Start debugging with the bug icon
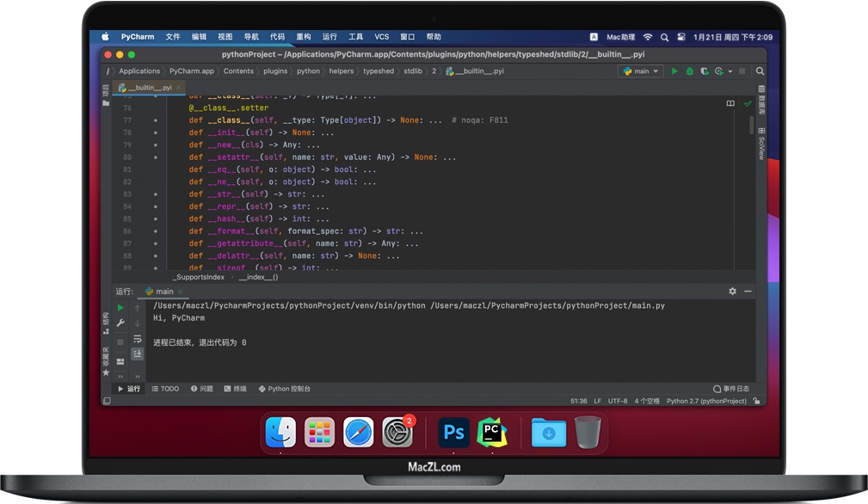The height and width of the screenshot is (504, 868). (x=689, y=72)
